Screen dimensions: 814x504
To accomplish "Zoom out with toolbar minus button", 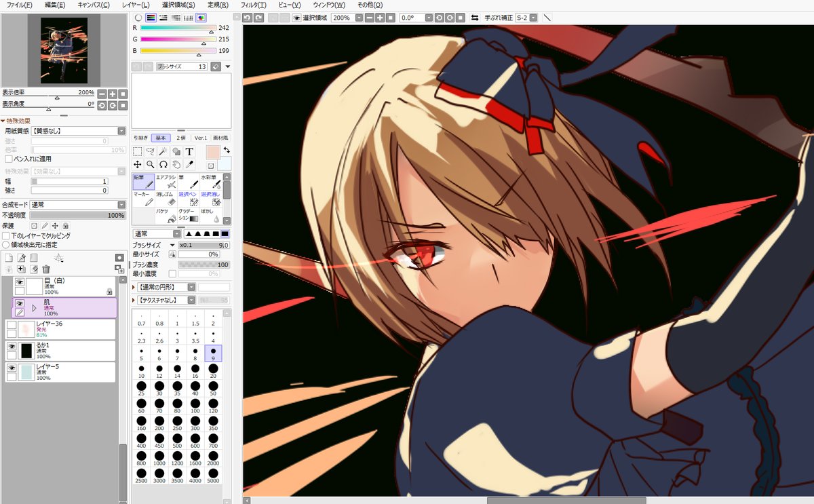I will click(x=368, y=17).
